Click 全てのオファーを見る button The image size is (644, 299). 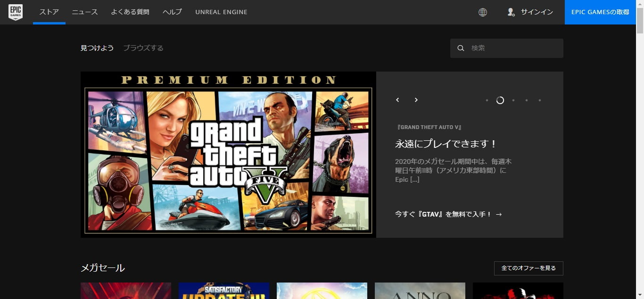pos(528,268)
